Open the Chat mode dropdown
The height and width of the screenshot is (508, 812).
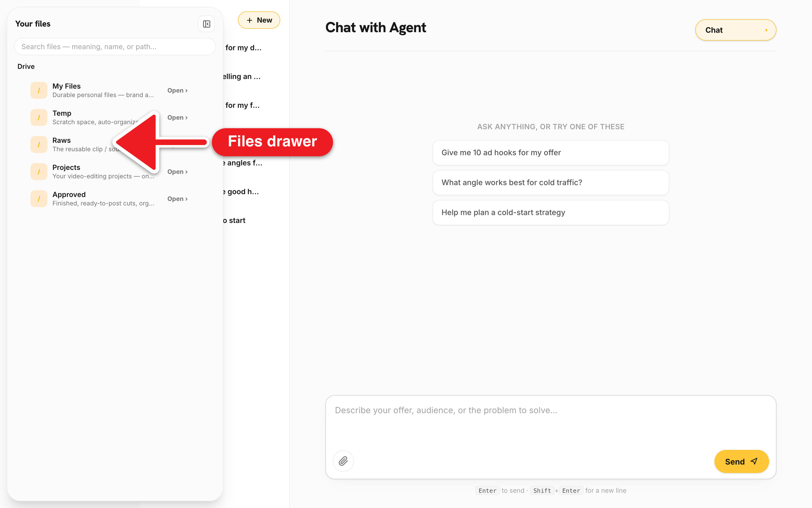pyautogui.click(x=736, y=30)
